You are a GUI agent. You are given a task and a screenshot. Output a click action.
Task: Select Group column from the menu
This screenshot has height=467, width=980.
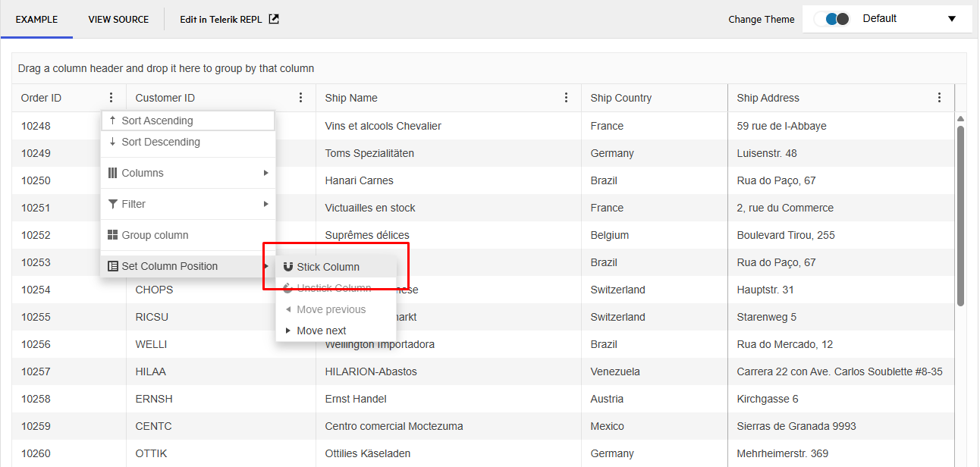155,235
